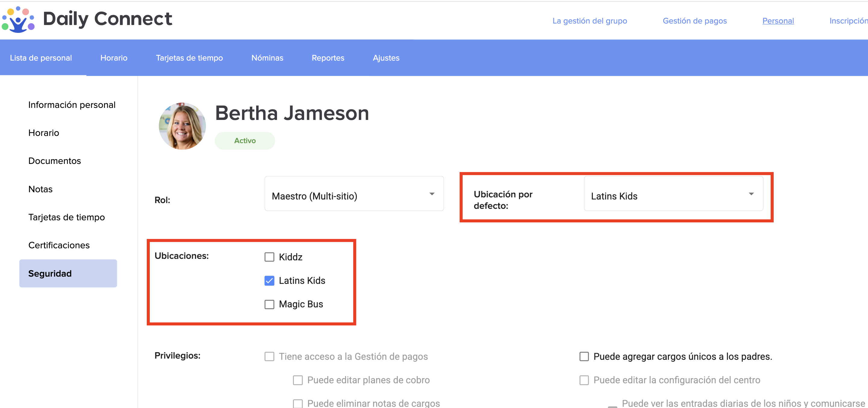The width and height of the screenshot is (868, 408).
Task: Uncheck the Latins Kids location checkbox
Action: click(x=269, y=281)
